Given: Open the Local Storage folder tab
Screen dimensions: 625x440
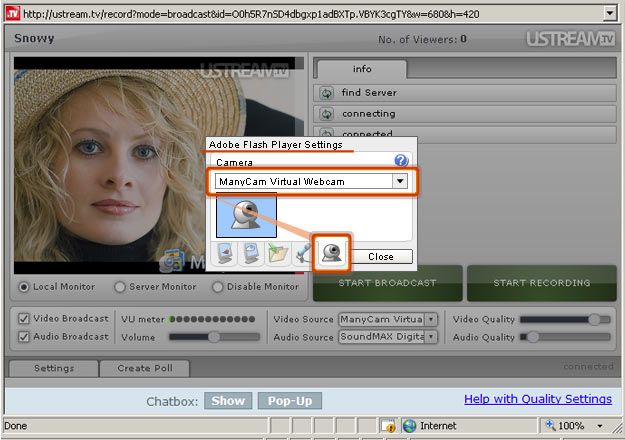Looking at the screenshot, I should [277, 254].
